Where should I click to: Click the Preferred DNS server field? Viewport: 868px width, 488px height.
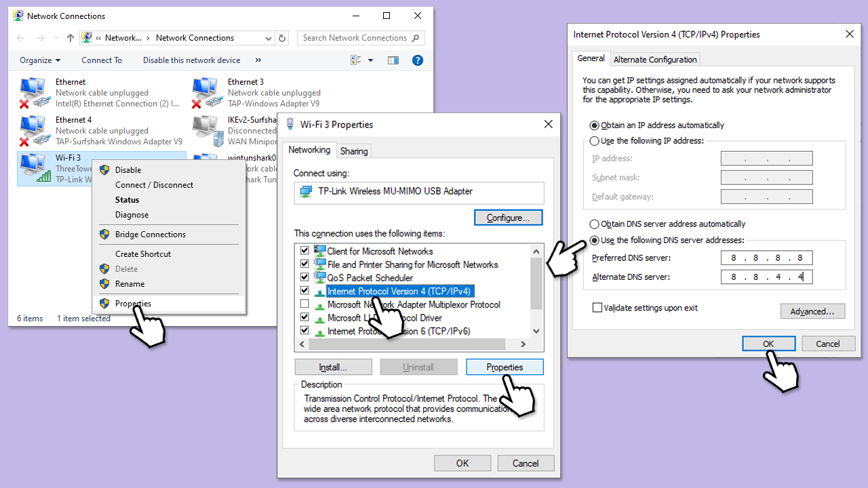click(766, 258)
